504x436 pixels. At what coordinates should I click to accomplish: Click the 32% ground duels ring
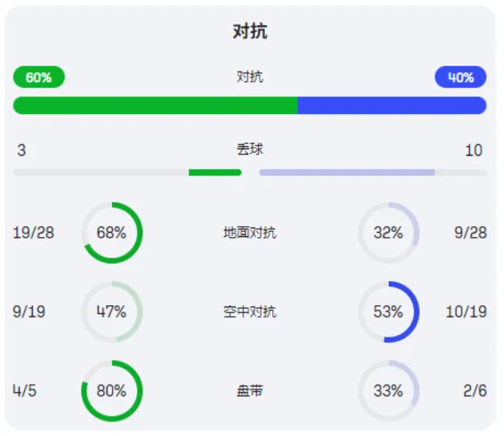pyautogui.click(x=388, y=233)
